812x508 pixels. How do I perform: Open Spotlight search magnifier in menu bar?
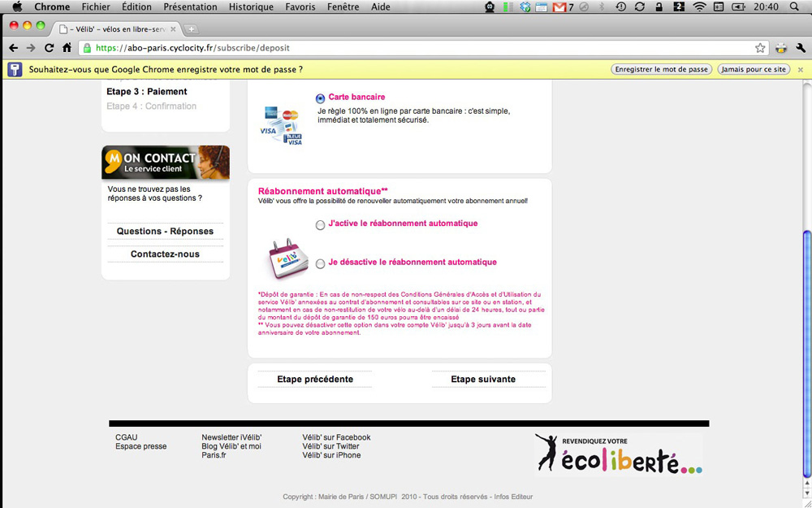[x=794, y=7]
